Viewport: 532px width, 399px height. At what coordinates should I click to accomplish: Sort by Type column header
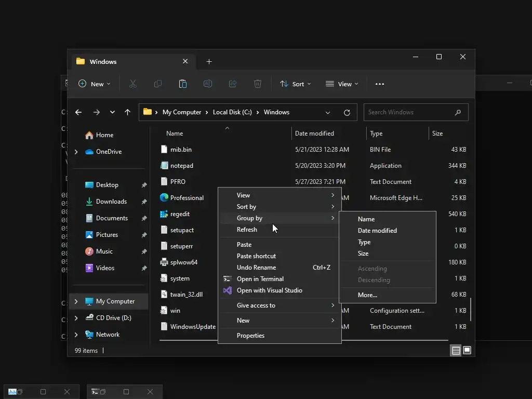click(397, 134)
